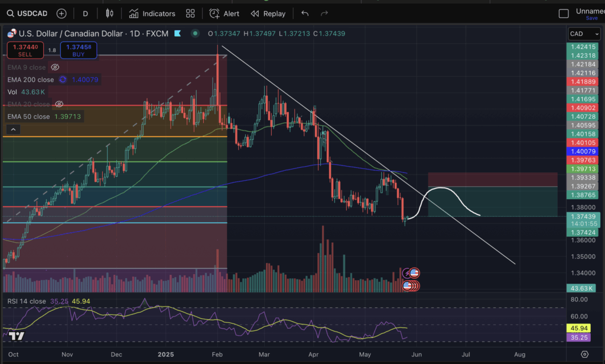Viewport: 605px width, 364px height.
Task: Click the US flag economic event marker
Action: click(414, 273)
